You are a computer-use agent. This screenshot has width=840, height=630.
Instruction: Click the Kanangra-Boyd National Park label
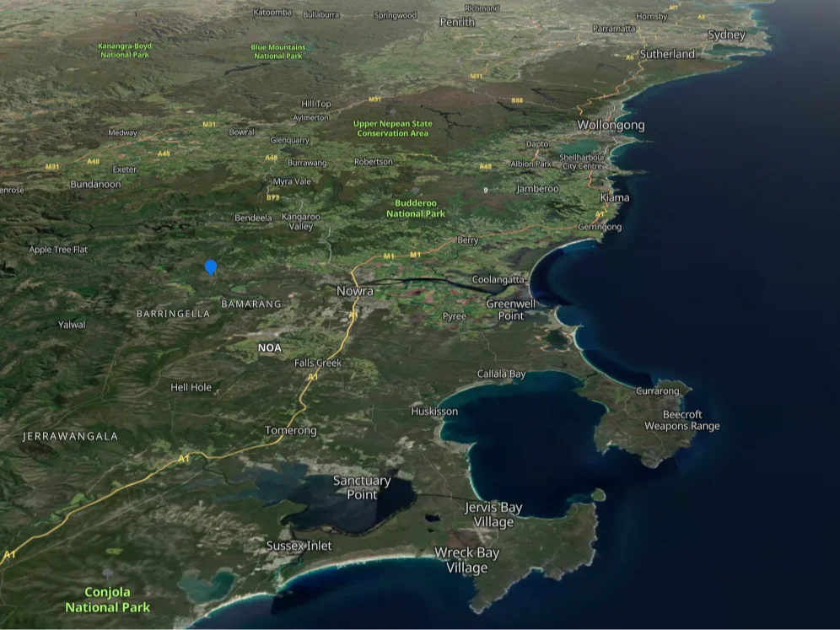pyautogui.click(x=126, y=50)
